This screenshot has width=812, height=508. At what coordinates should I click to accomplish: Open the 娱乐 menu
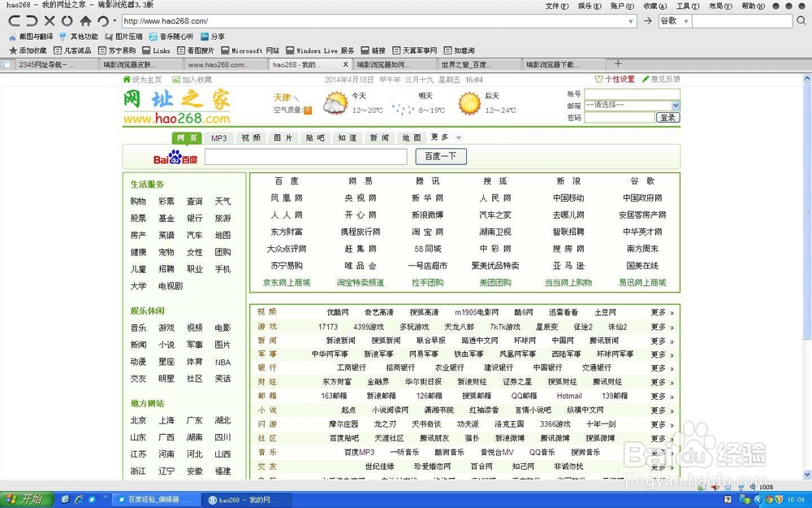click(590, 6)
